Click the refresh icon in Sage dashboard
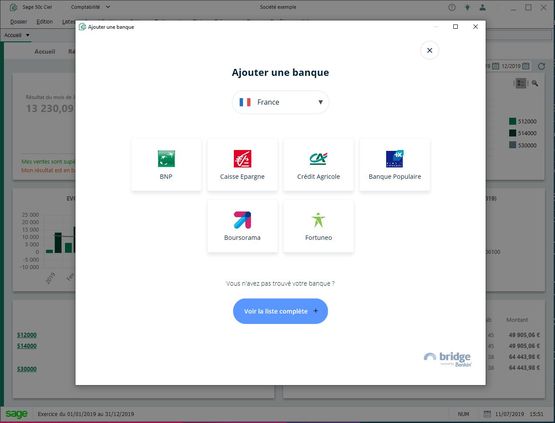The height and width of the screenshot is (423, 555). pyautogui.click(x=541, y=67)
